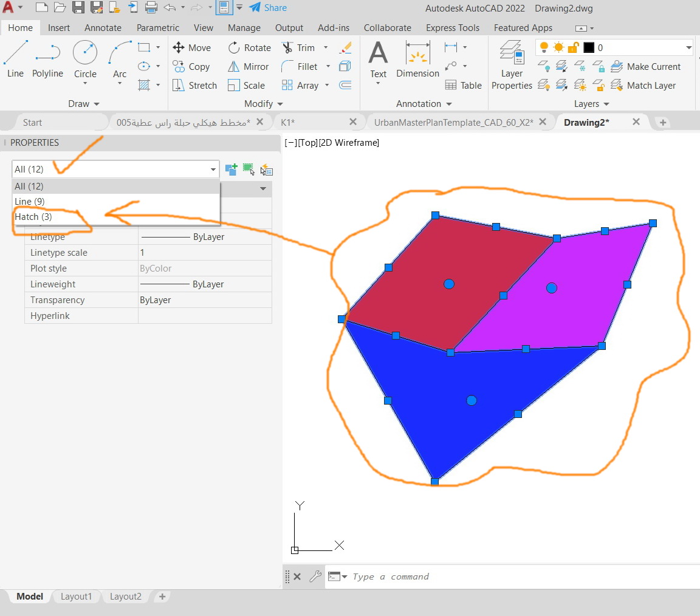Click the Quick Select icon in Properties
The width and height of the screenshot is (700, 616).
(267, 169)
